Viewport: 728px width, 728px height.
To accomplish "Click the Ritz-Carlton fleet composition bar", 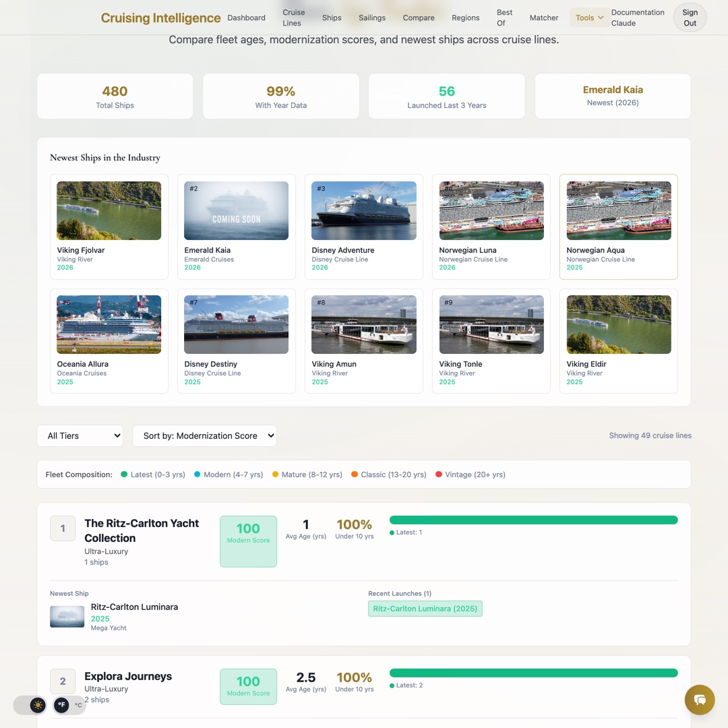I will [533, 520].
